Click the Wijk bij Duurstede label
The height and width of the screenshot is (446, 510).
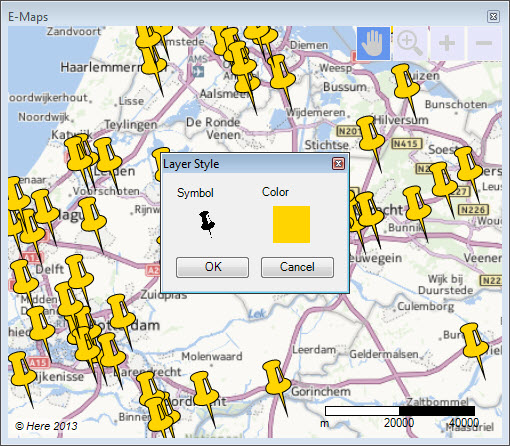tap(446, 284)
